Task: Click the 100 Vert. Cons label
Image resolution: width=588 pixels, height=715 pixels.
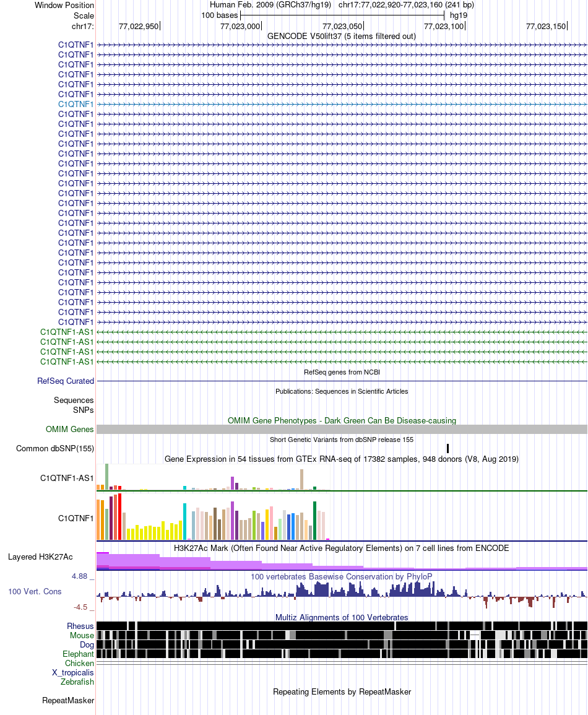Action: (x=35, y=591)
